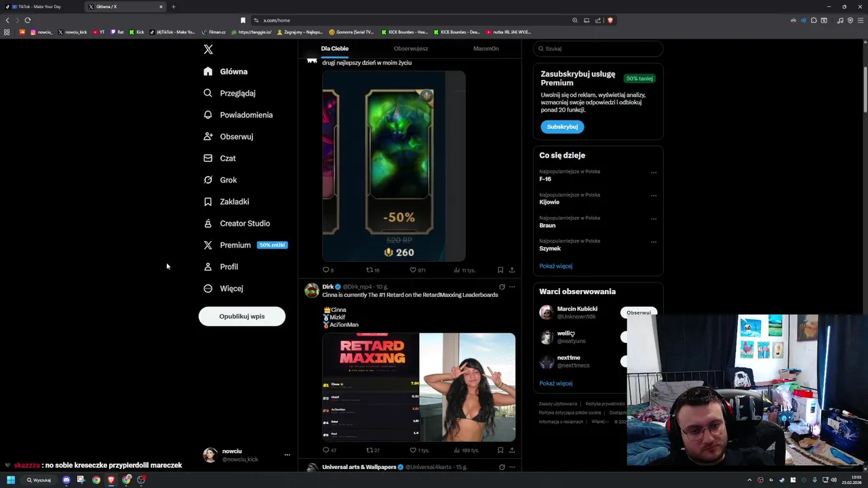868x488 pixels.
Task: Open Grok assistant
Action: (x=220, y=180)
